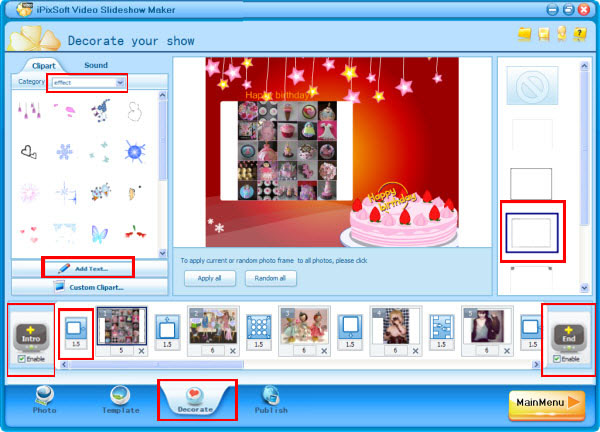Select the butterfly clipart
600x432 pixels.
[100, 233]
